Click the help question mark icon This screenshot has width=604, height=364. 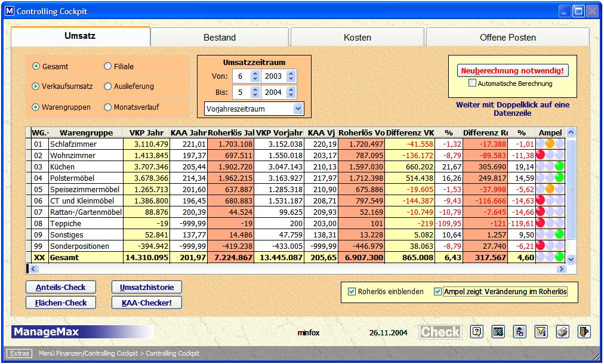click(476, 332)
